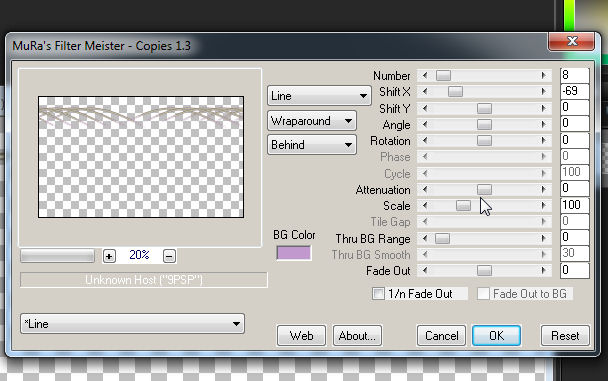The width and height of the screenshot is (608, 381).
Task: Click the Scale slider left arrow
Action: pyautogui.click(x=425, y=205)
